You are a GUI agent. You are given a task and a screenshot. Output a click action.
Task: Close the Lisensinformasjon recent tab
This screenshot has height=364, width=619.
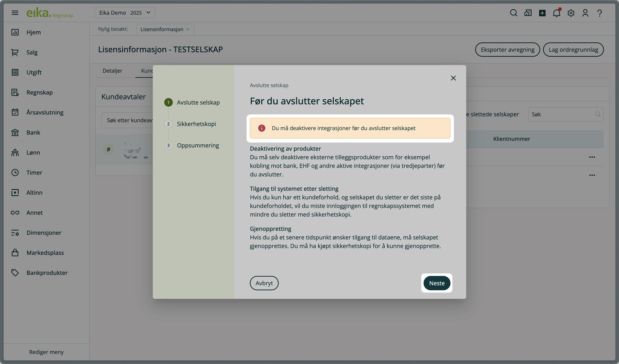(x=188, y=30)
